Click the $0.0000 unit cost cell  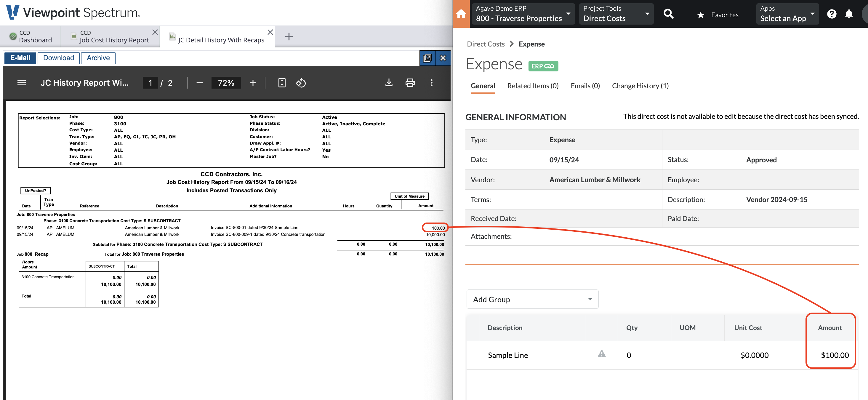coord(755,355)
